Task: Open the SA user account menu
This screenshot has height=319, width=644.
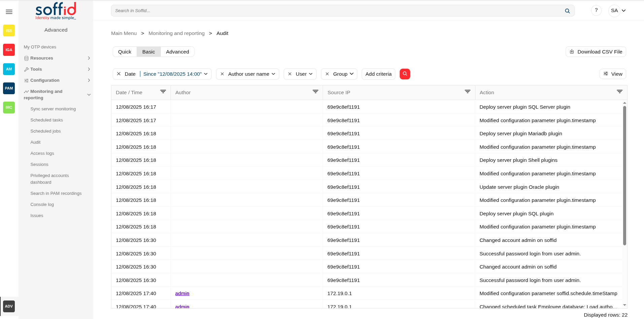Action: [x=617, y=10]
